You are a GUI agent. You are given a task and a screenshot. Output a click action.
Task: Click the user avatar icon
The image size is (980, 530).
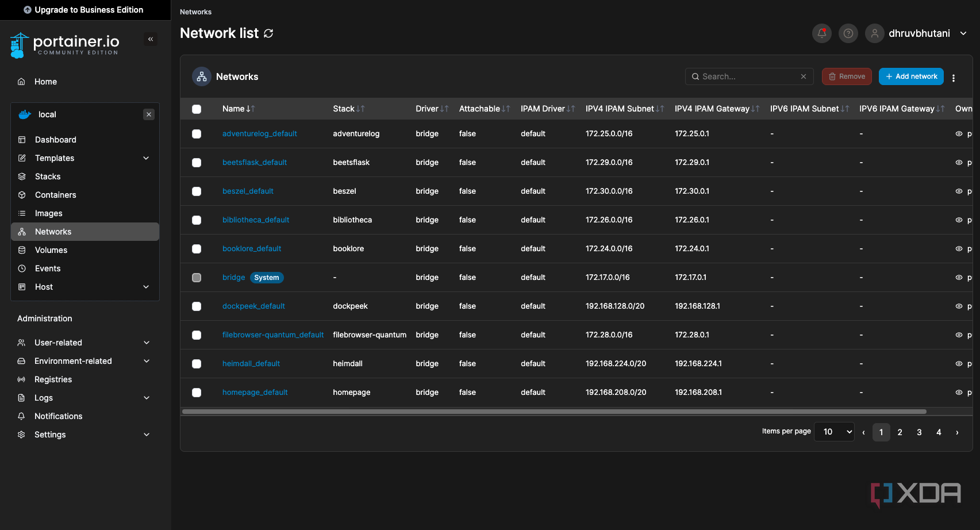[x=875, y=33]
